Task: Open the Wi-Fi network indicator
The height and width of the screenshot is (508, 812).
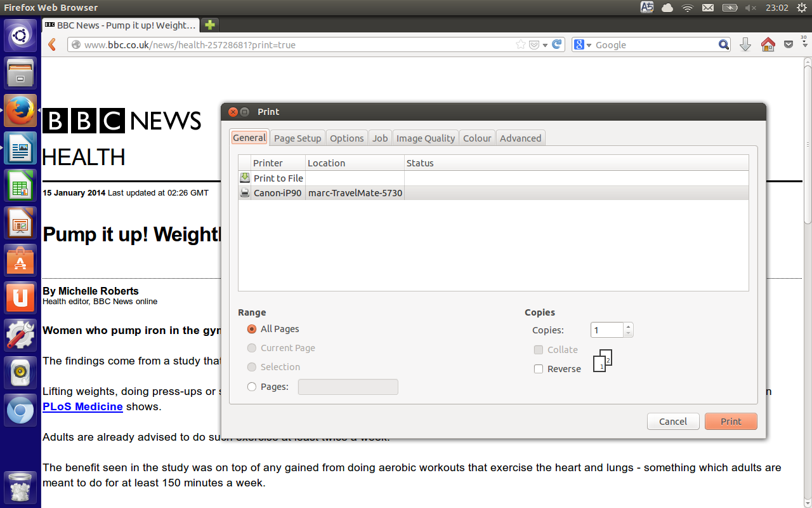Action: (x=688, y=8)
